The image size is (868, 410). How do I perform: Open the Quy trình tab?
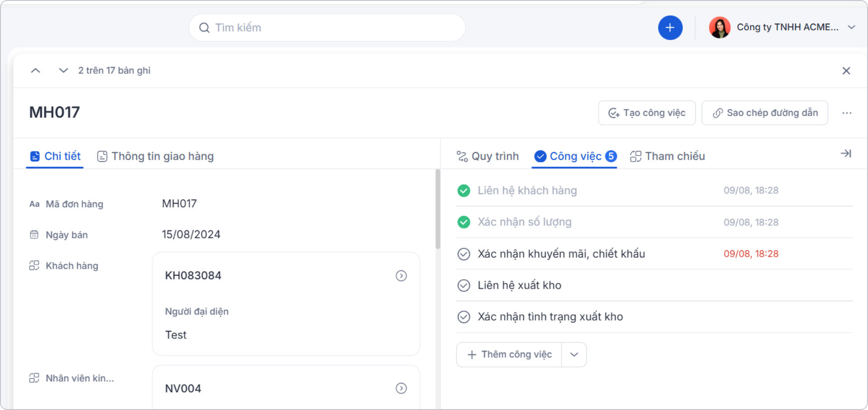pos(487,156)
